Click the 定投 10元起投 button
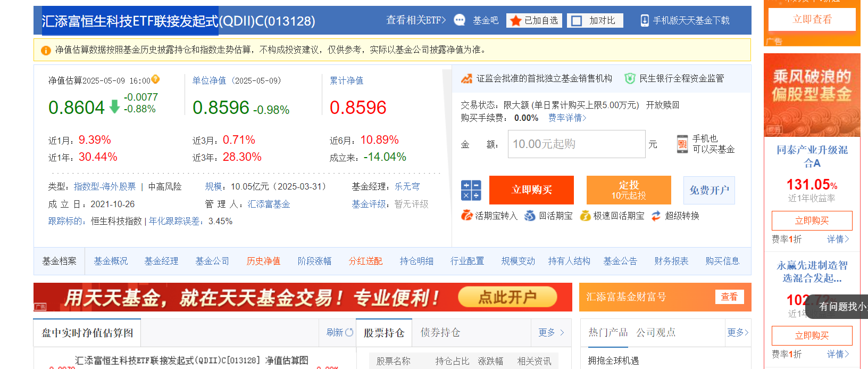 [629, 190]
